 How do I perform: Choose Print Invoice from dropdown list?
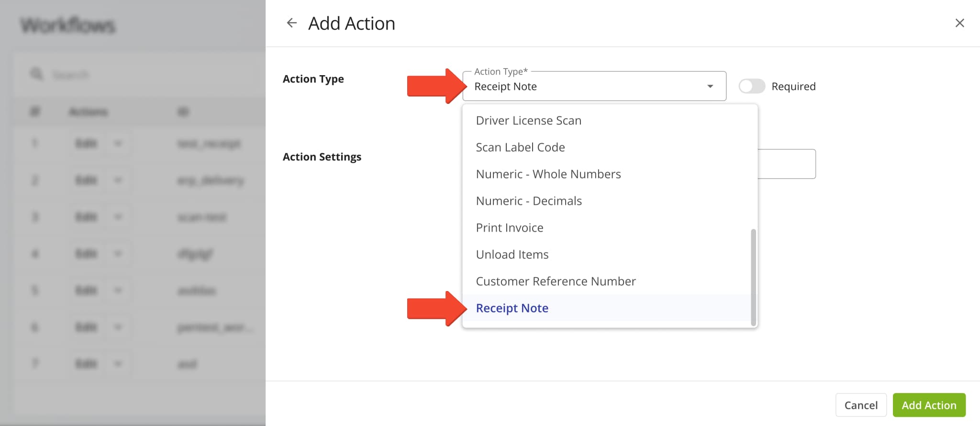tap(509, 228)
